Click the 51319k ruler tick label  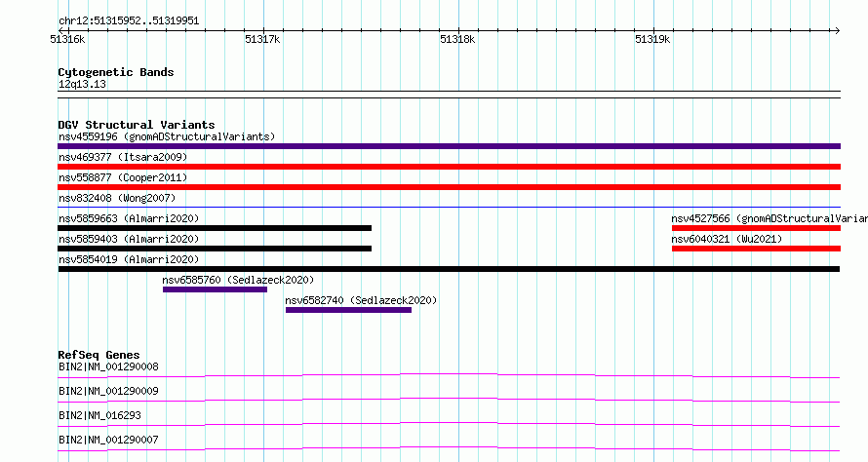[x=652, y=39]
